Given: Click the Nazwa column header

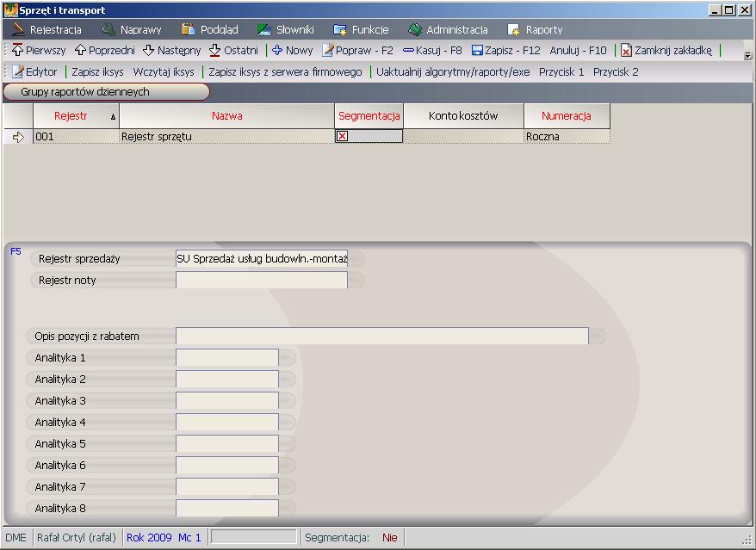Looking at the screenshot, I should pos(227,115).
